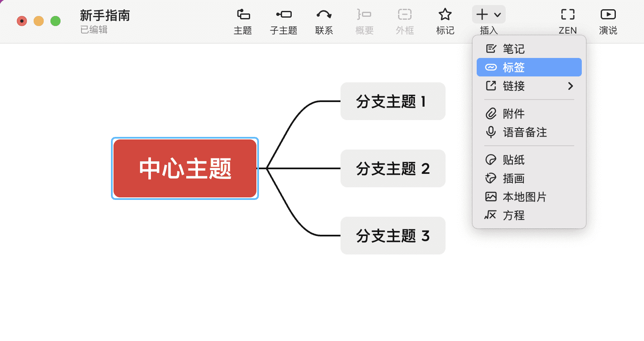Select 方程 (Equation) menu item
The image size is (644, 341).
(529, 215)
